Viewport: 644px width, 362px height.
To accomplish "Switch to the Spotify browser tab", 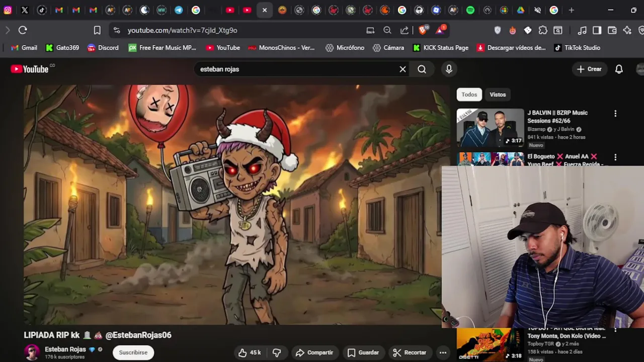I will coord(470,10).
